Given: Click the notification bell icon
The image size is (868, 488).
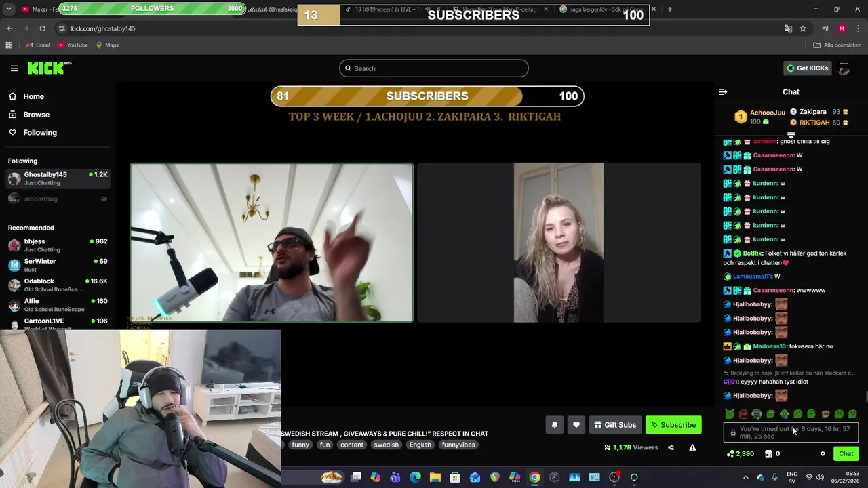Looking at the screenshot, I should point(554,425).
